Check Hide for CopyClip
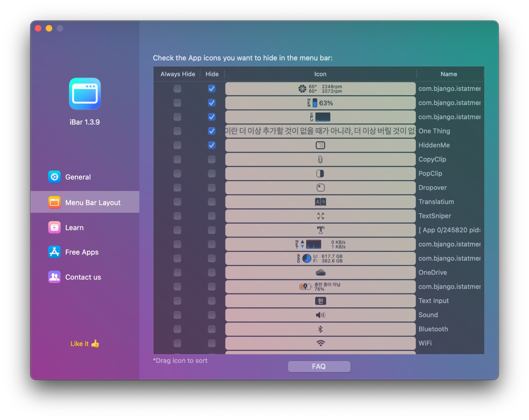 coord(212,159)
